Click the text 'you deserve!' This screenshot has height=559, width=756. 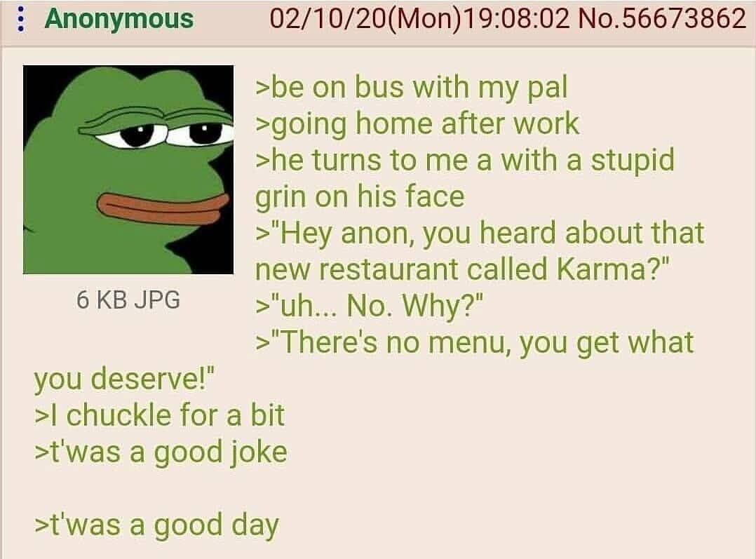pos(124,379)
